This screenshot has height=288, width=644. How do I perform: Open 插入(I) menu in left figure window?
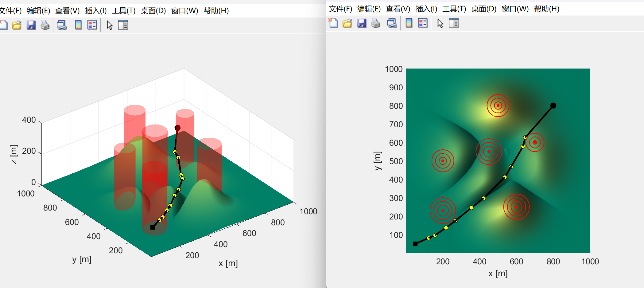(96, 11)
